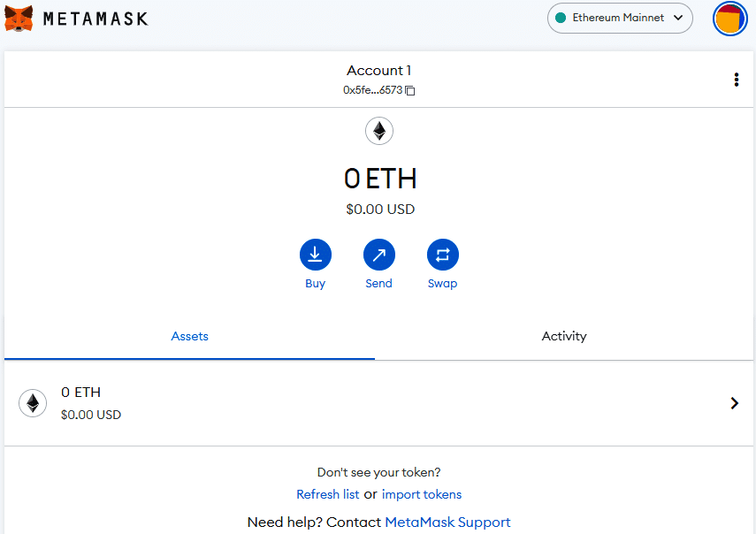756x534 pixels.
Task: Click the Swap arrows icon
Action: coord(443,256)
